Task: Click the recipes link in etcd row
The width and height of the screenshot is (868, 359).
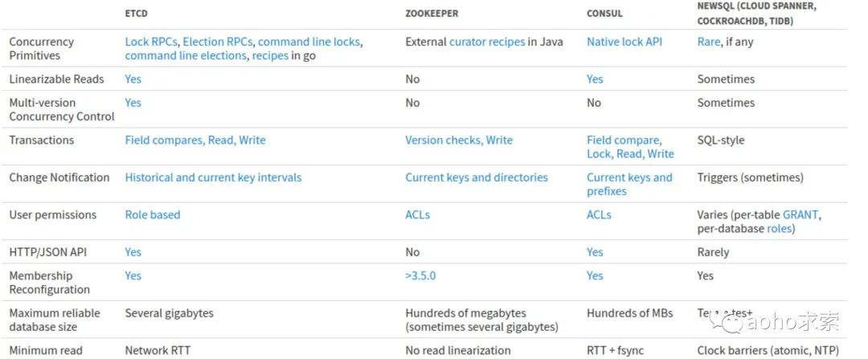Action: coord(270,55)
